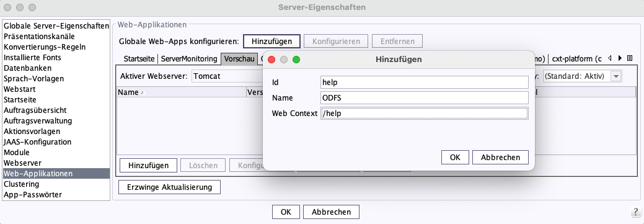This screenshot has height=224, width=644.
Task: Click the Name field containing ODFS
Action: (x=424, y=98)
